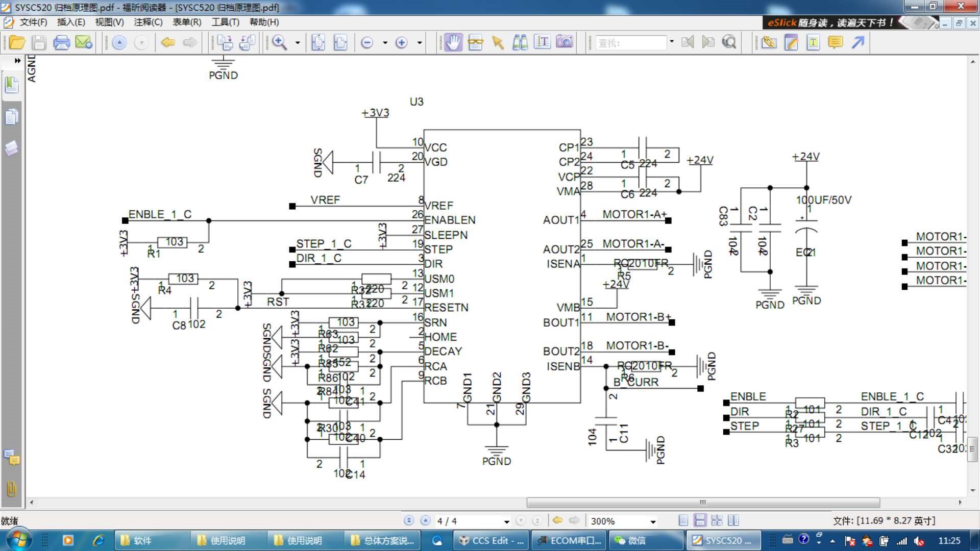Open 微信 from the taskbar
The image size is (980, 551).
(646, 541)
